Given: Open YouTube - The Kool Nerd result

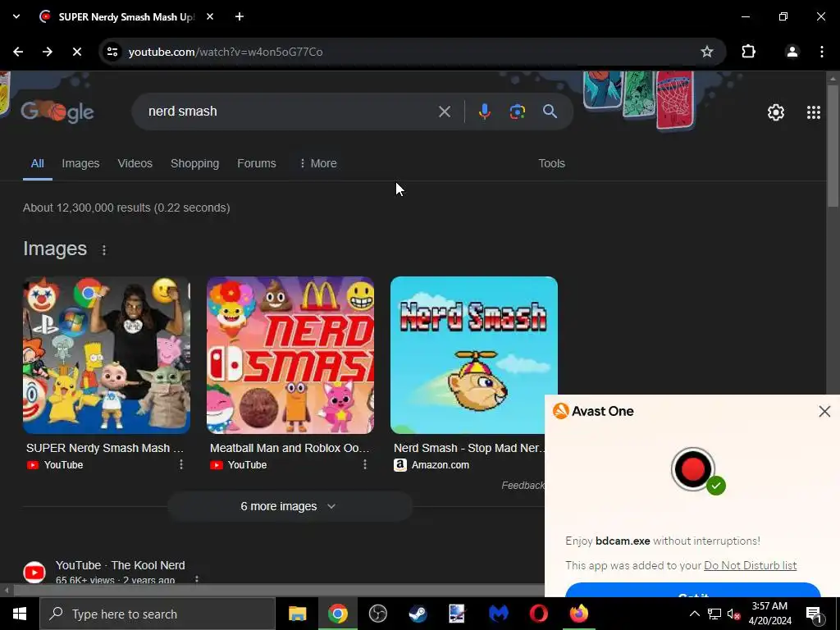Looking at the screenshot, I should [120, 565].
